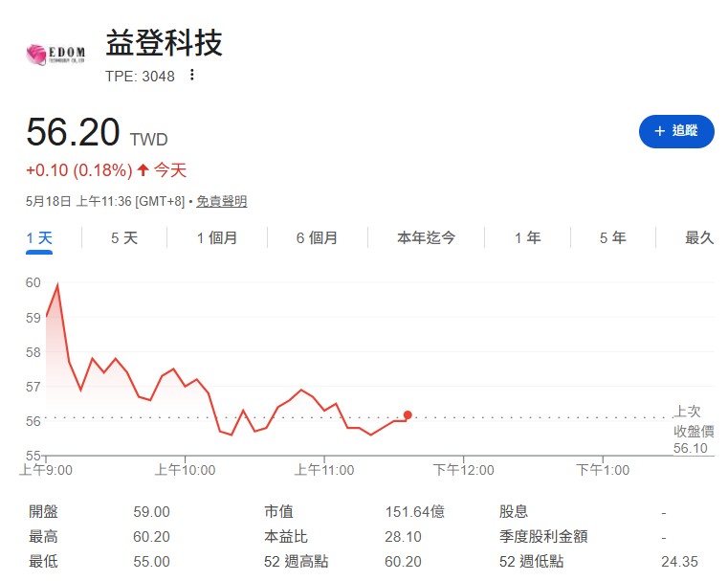
Task: Click the 上午10:00 axis label
Action: (x=185, y=470)
